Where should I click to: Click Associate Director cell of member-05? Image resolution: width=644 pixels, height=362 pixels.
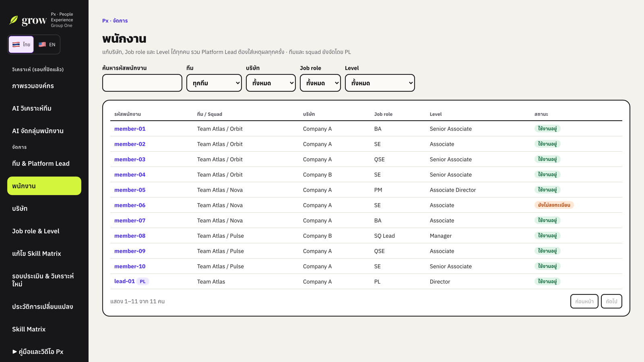pyautogui.click(x=453, y=190)
